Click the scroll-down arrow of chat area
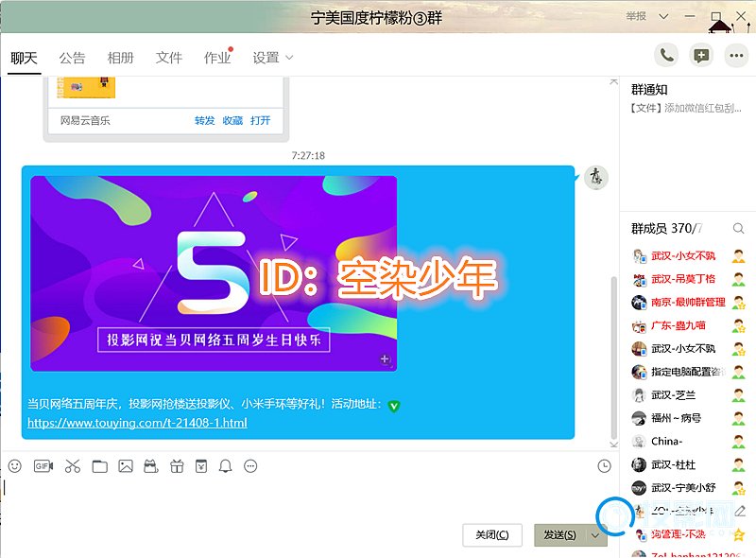 click(x=613, y=445)
